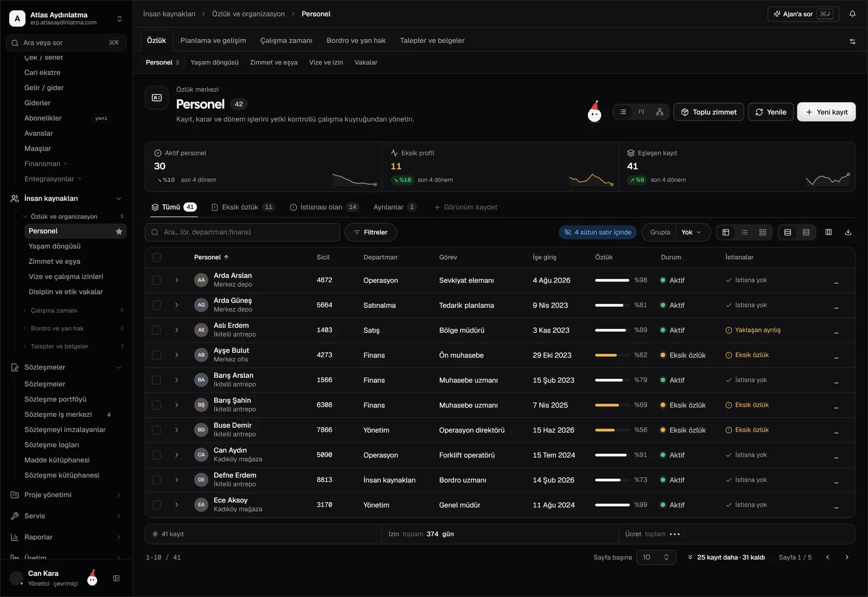Open row actions menu for Arda Arslan

pos(836,281)
